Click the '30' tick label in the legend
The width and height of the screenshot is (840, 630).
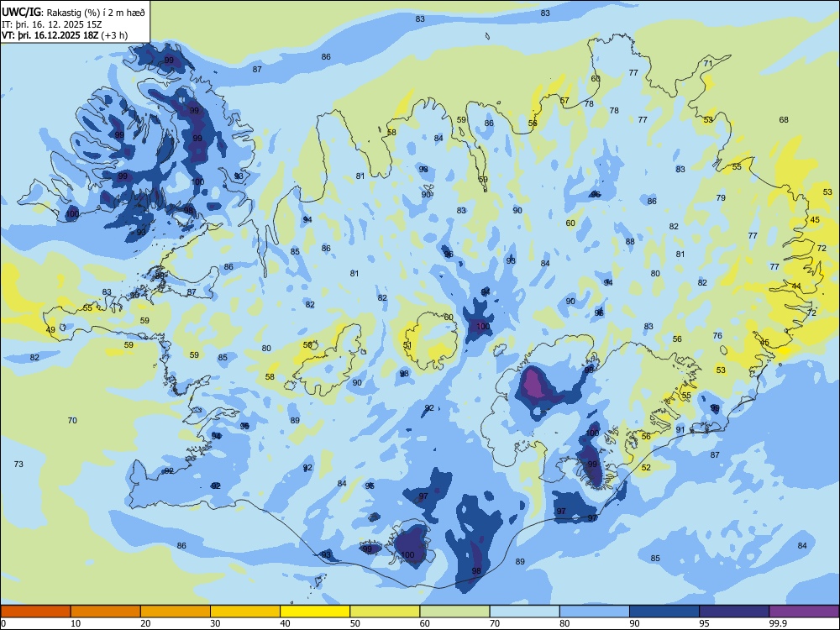click(215, 623)
